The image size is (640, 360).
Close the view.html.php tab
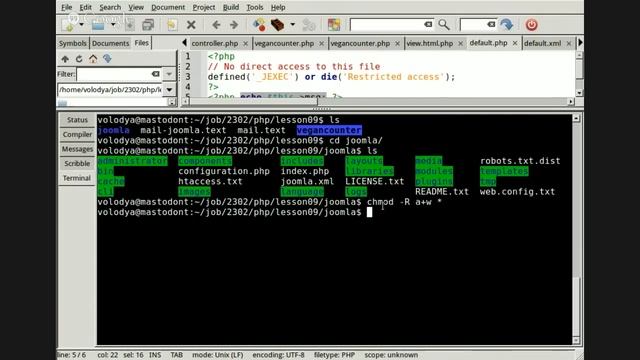point(460,43)
